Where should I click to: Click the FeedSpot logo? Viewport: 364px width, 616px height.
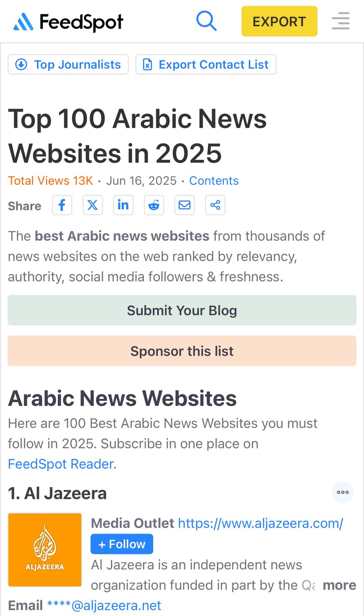(x=68, y=22)
